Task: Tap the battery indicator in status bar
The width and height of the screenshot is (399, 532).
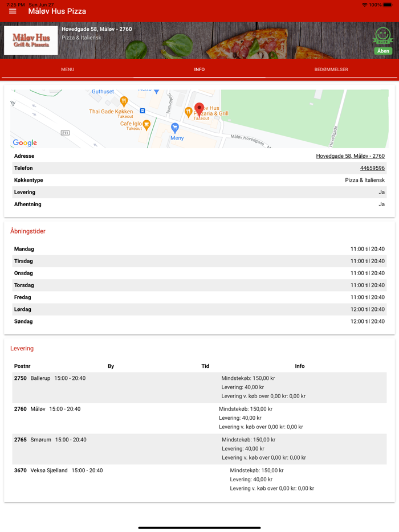Action: (388, 5)
